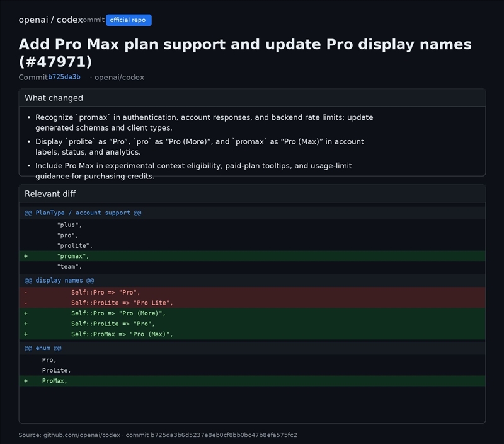Click the 'What changed' section header

[x=252, y=98]
